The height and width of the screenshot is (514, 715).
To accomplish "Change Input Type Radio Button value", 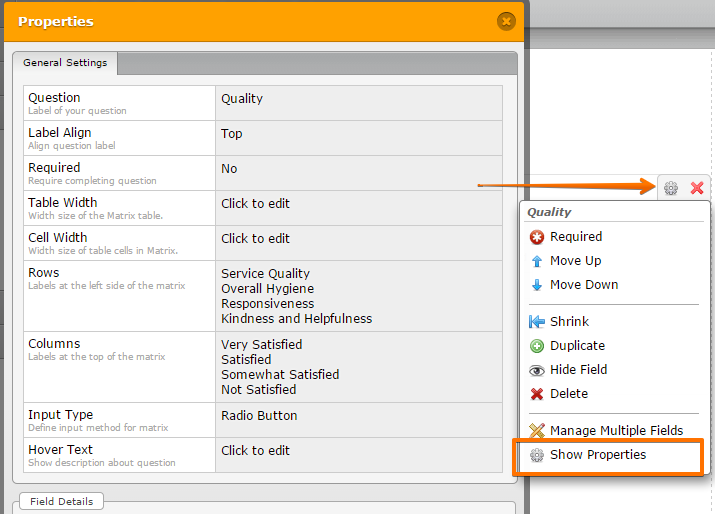I will (259, 416).
